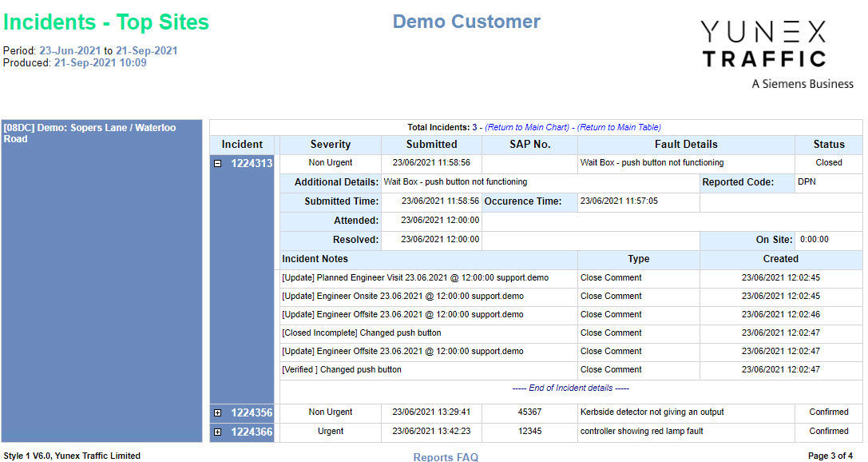Click the Incident column header
Viewport: 868px width, 462px height.
tap(242, 145)
